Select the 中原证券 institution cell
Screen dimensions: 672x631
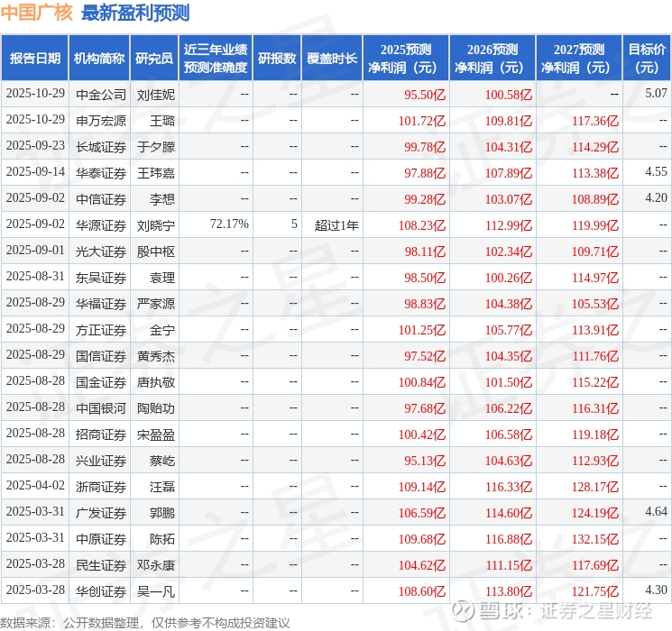point(101,539)
